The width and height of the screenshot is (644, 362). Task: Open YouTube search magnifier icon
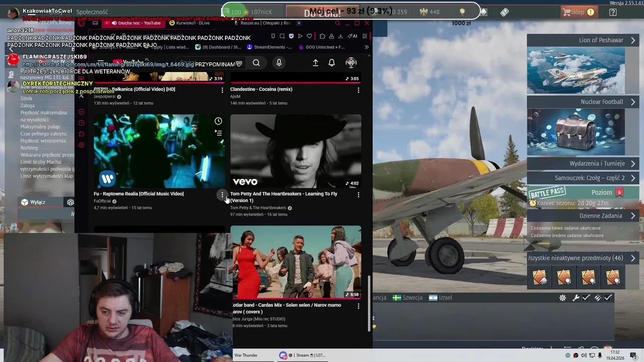click(x=256, y=63)
